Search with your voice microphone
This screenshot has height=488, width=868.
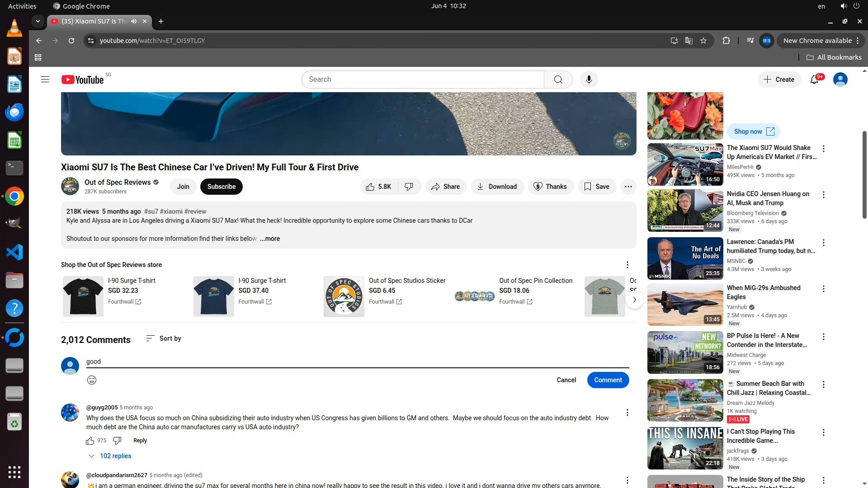(589, 80)
